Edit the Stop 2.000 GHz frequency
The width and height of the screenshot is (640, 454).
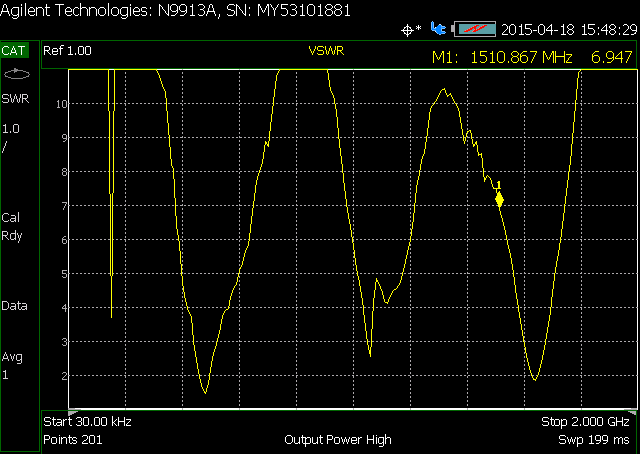[x=585, y=422]
